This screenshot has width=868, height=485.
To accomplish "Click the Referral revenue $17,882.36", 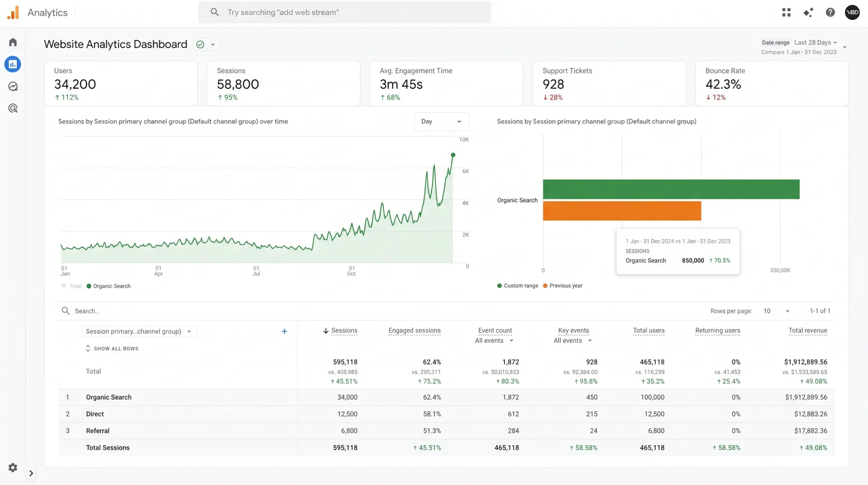I will point(811,431).
